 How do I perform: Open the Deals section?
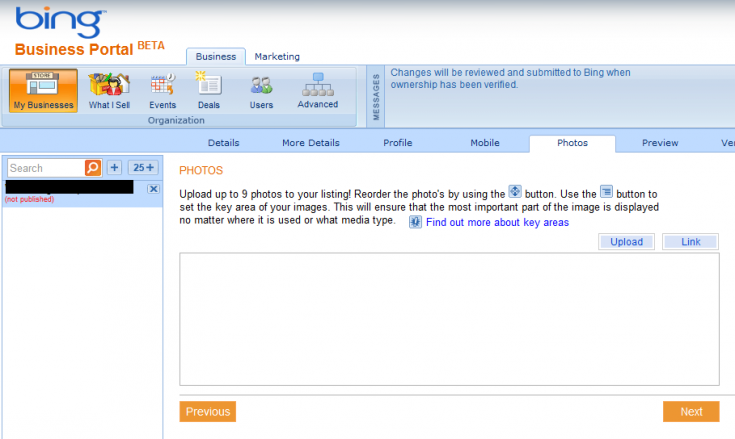(209, 91)
